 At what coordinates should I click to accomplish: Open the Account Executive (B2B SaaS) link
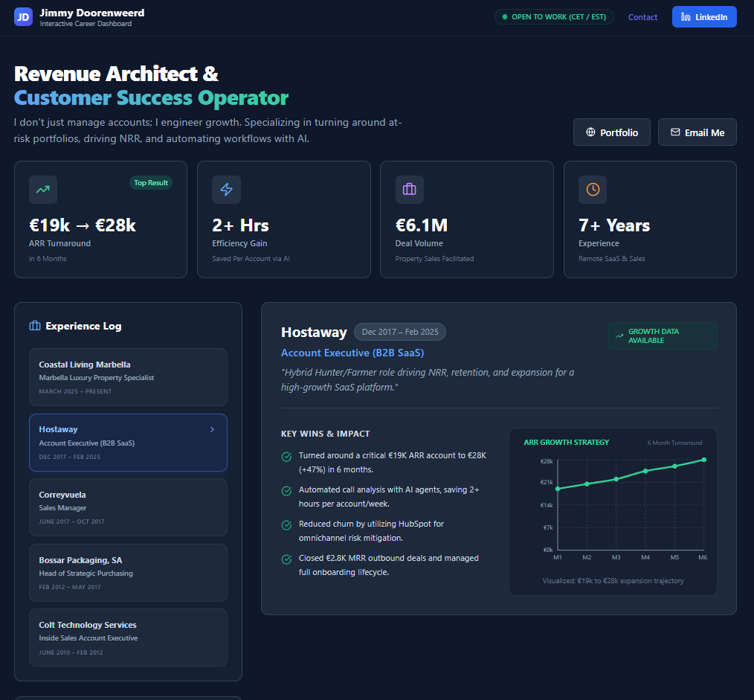tap(352, 352)
